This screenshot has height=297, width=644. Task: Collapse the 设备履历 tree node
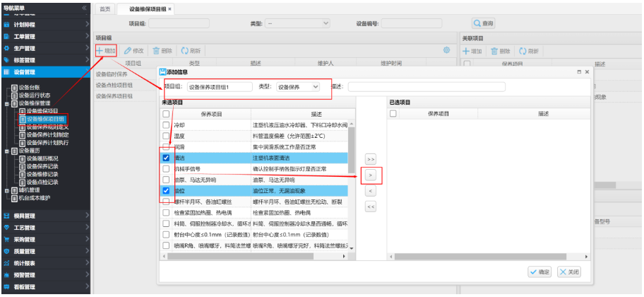tap(7, 151)
